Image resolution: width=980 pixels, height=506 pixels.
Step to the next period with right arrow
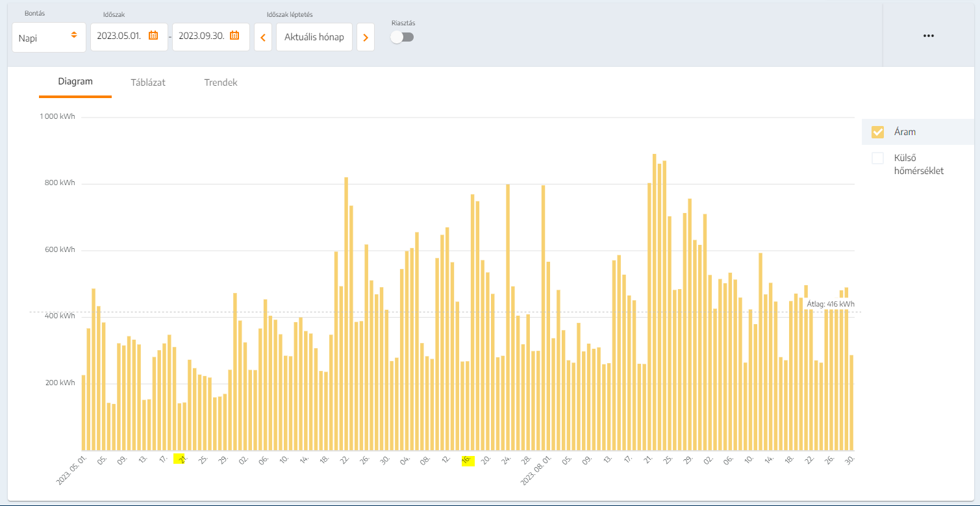[x=365, y=38]
